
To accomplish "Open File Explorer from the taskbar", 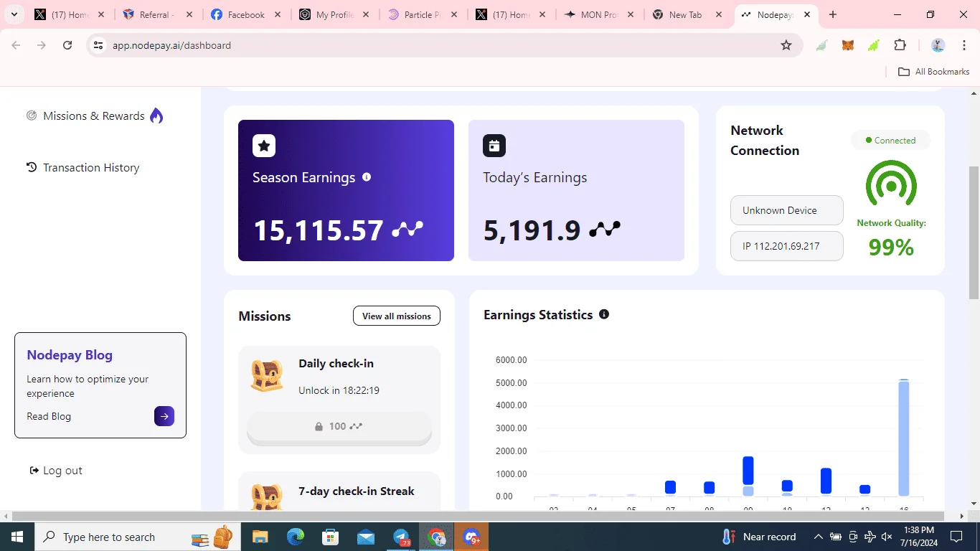I will click(x=260, y=537).
